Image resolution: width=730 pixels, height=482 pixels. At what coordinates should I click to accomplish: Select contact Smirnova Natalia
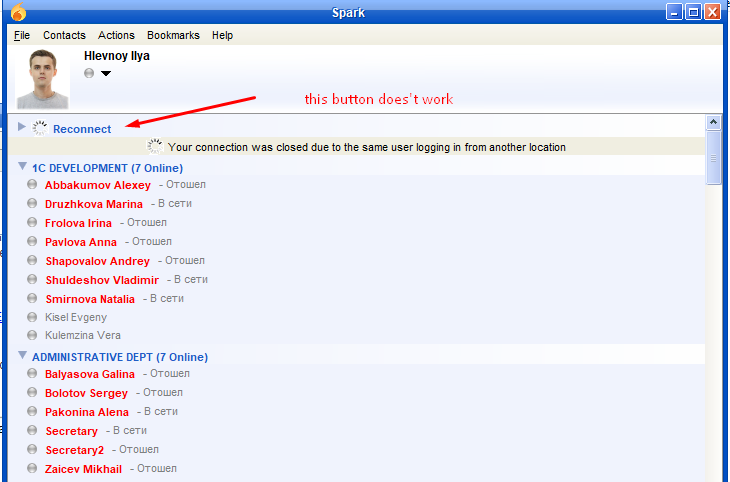point(90,299)
